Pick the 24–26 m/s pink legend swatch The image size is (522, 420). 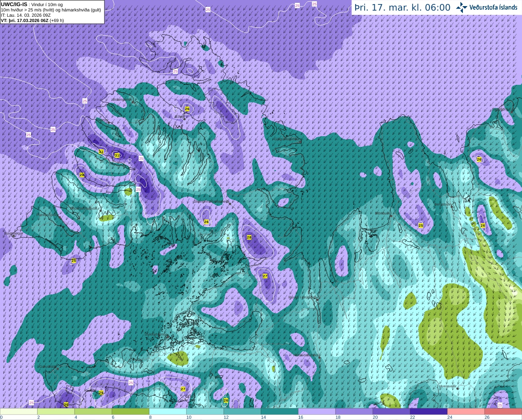tap(466, 411)
